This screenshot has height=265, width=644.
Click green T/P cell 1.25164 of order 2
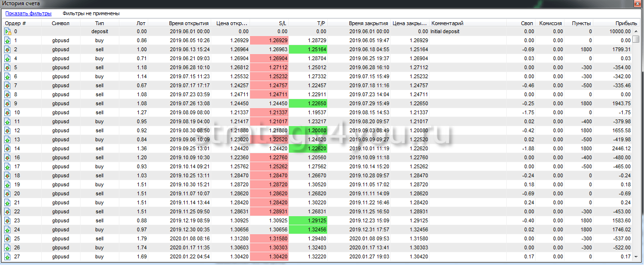308,50
